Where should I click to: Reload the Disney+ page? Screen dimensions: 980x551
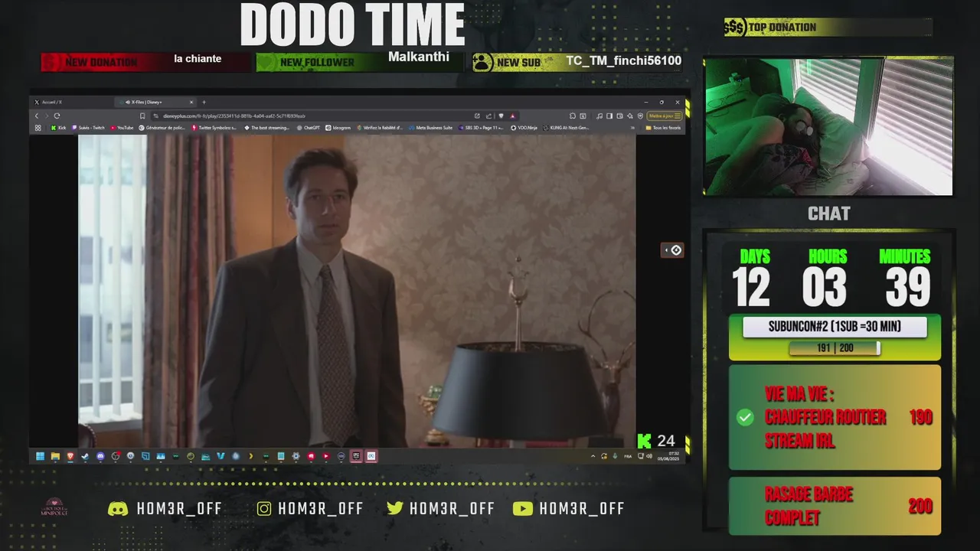pyautogui.click(x=57, y=116)
